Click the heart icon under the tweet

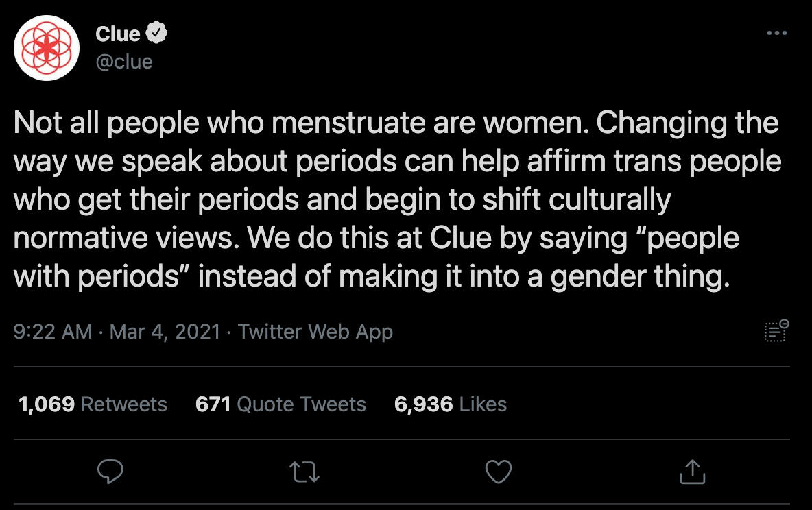[499, 472]
